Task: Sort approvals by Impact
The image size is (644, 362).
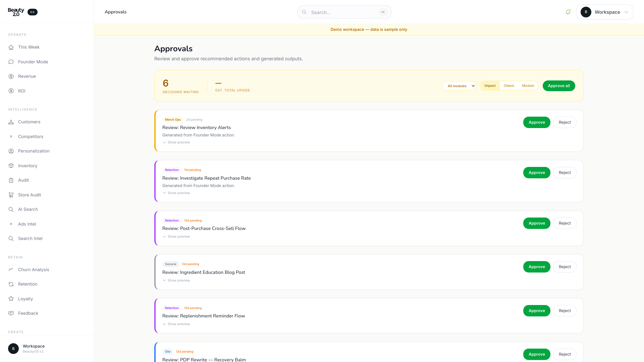Action: pos(490,86)
